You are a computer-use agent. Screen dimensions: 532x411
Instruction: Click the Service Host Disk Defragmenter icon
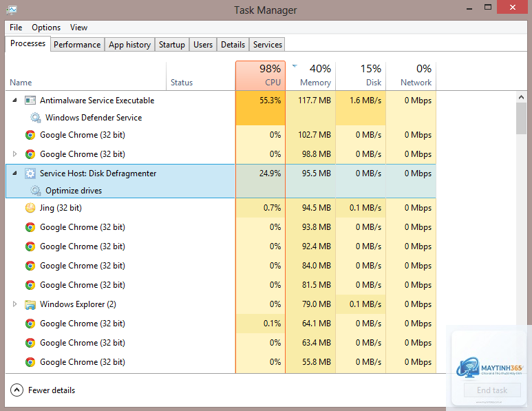[30, 173]
